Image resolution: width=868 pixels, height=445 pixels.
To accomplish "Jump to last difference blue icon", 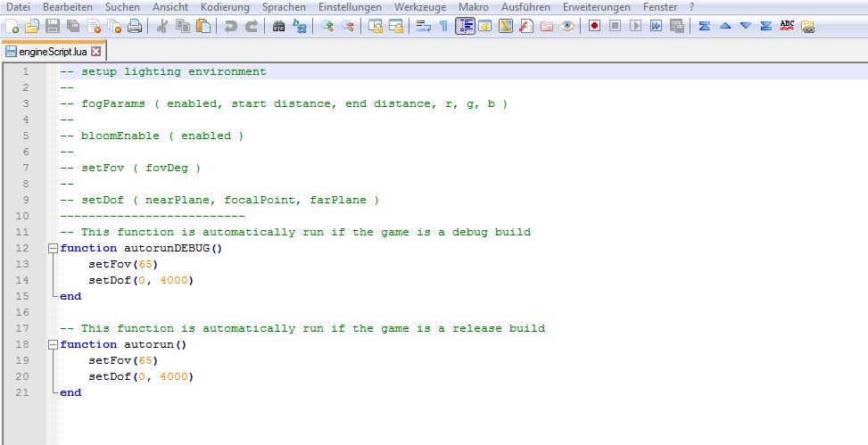I will coord(766,26).
